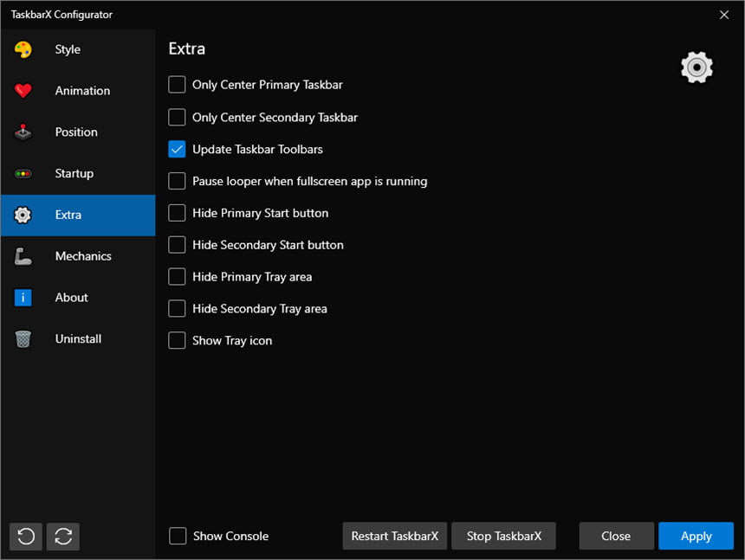Check Hide Primary Start button
Image resolution: width=745 pixels, height=560 pixels.
177,213
